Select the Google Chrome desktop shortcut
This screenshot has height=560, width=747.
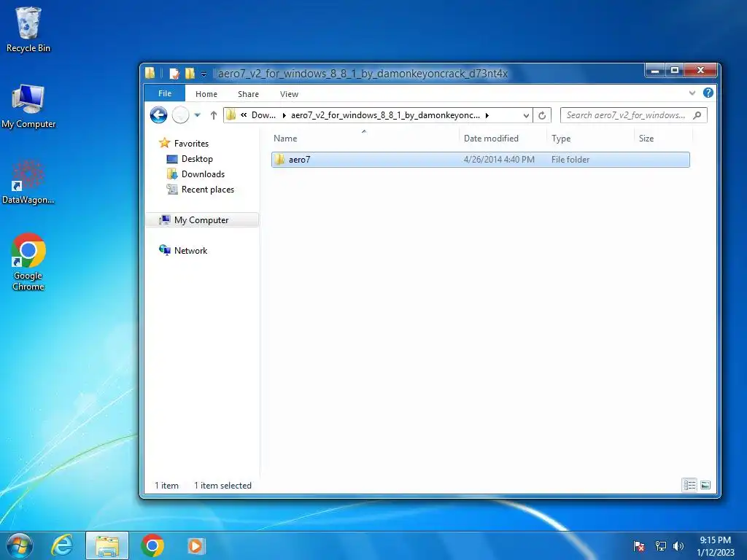tap(28, 261)
